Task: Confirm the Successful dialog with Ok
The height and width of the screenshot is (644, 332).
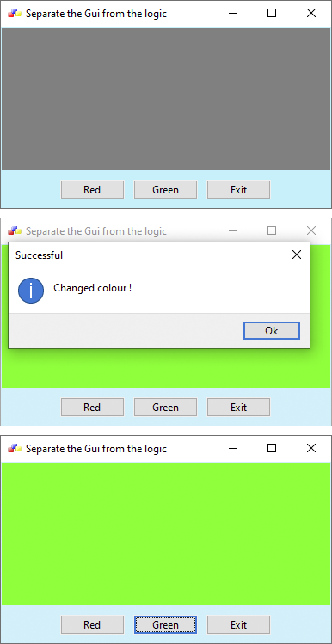Action: coord(272,331)
